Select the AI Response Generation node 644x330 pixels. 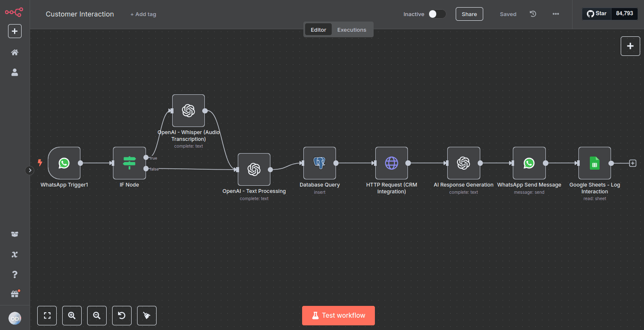tap(464, 163)
